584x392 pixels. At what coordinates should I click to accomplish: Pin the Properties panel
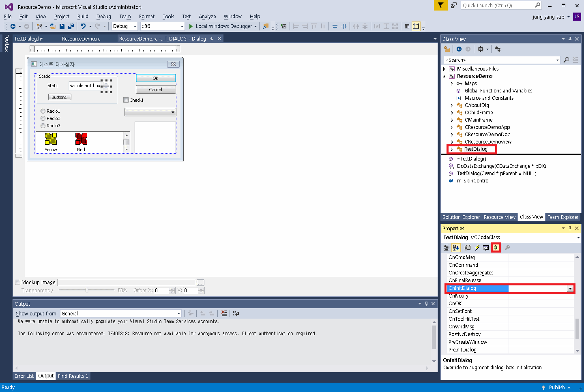[570, 228]
